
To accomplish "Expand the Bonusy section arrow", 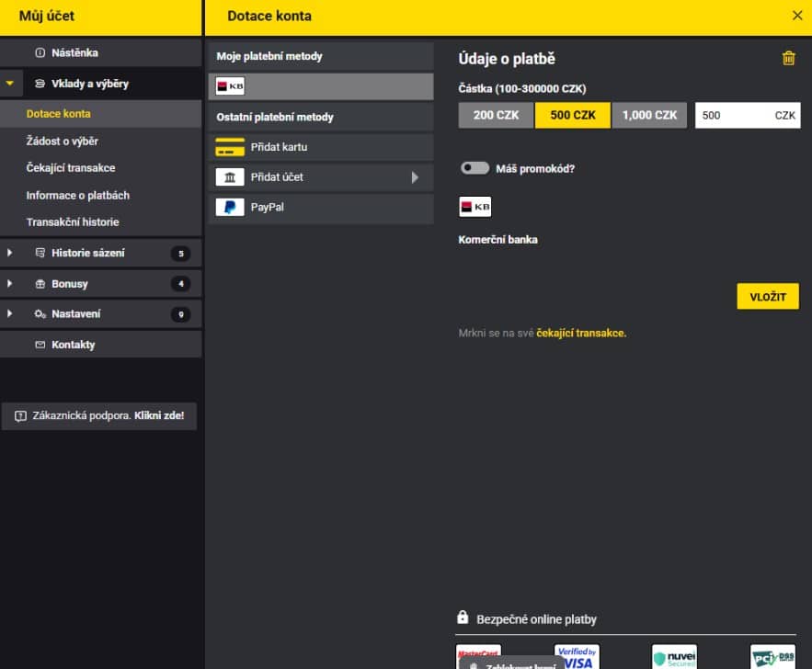I will click(10, 284).
